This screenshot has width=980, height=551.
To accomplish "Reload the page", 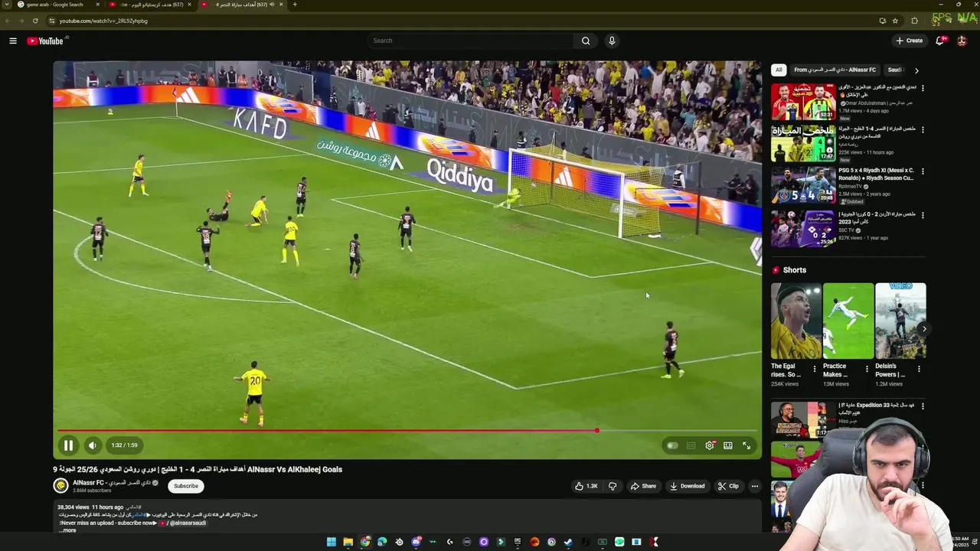I will tap(35, 21).
